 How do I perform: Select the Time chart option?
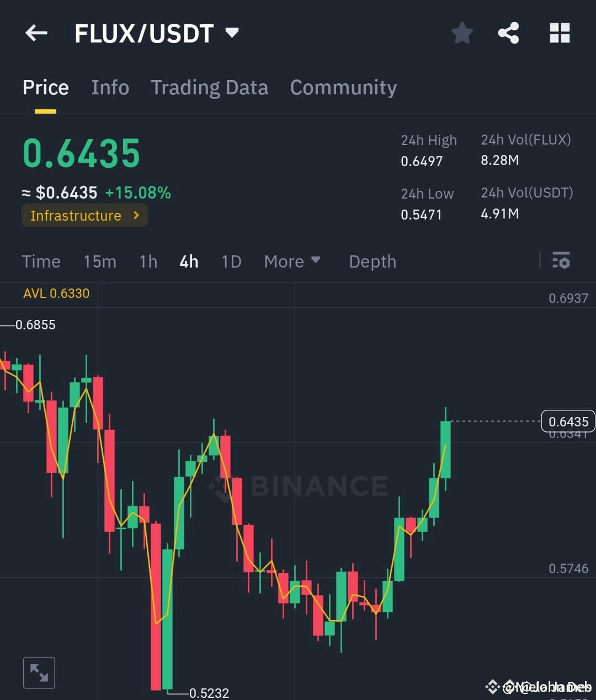(x=41, y=261)
